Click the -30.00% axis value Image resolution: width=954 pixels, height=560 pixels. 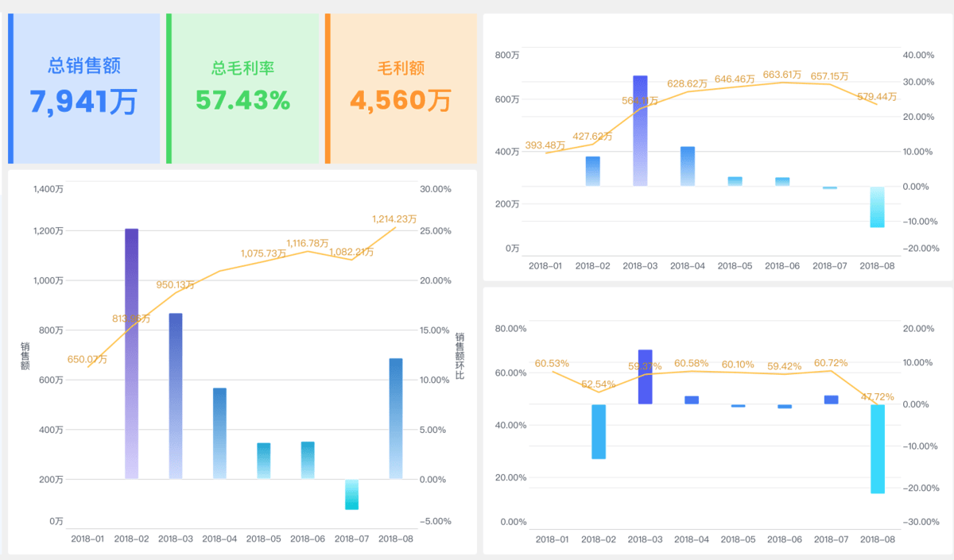coord(921,522)
